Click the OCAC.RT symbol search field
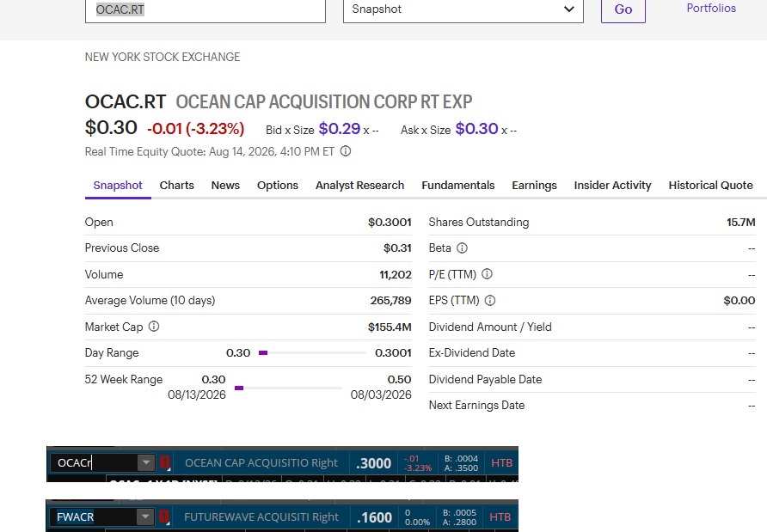 pyautogui.click(x=205, y=9)
